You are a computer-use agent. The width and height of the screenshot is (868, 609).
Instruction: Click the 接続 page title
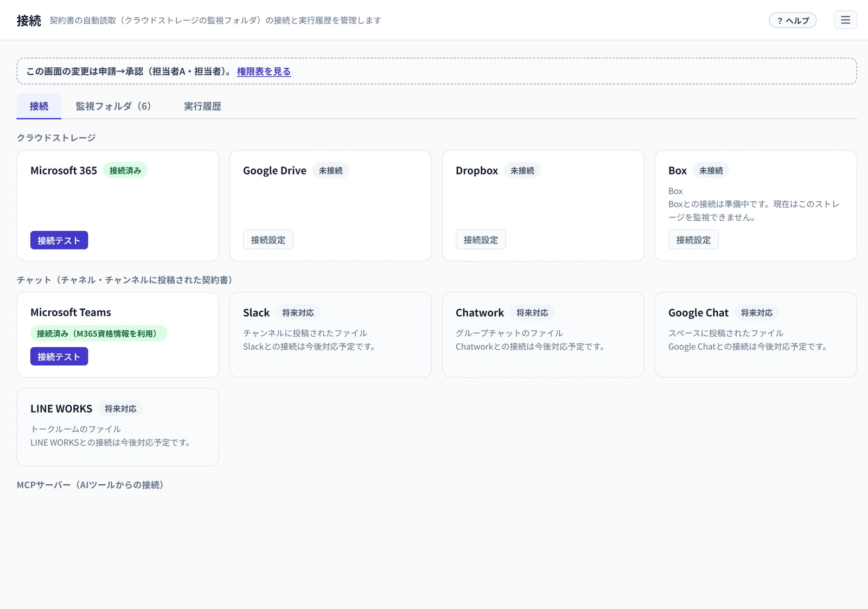point(29,21)
